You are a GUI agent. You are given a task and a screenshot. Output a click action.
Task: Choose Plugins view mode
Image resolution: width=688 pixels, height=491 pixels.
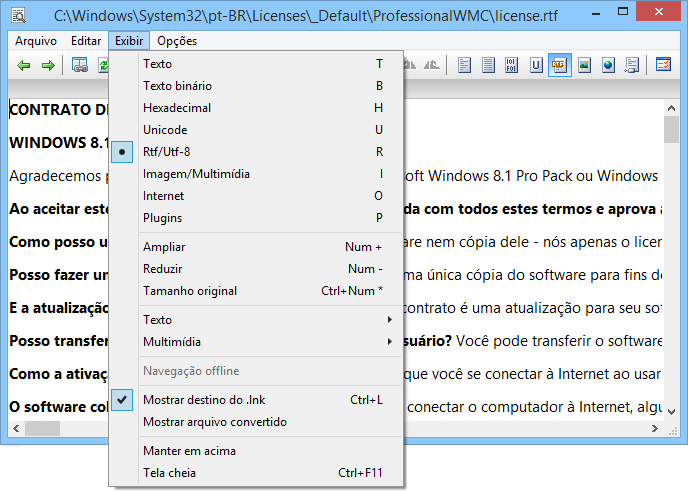pos(256,218)
